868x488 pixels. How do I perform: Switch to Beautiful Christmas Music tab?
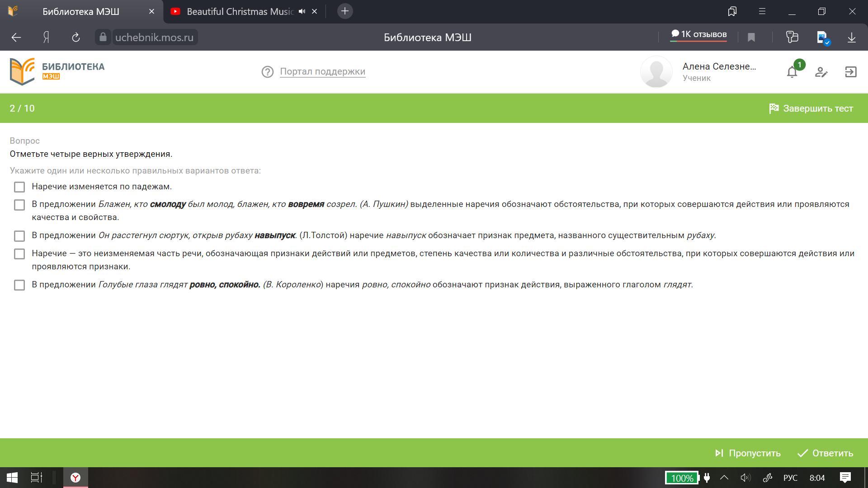click(240, 11)
